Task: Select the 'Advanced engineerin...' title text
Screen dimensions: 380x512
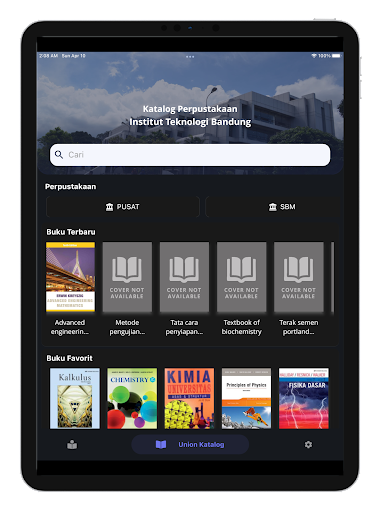Action: [70, 327]
